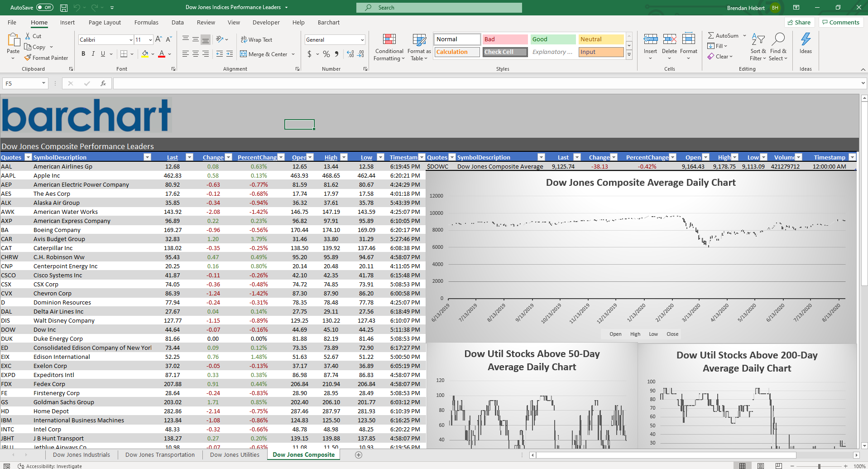Click the Comments button
The width and height of the screenshot is (868, 469).
click(840, 22)
